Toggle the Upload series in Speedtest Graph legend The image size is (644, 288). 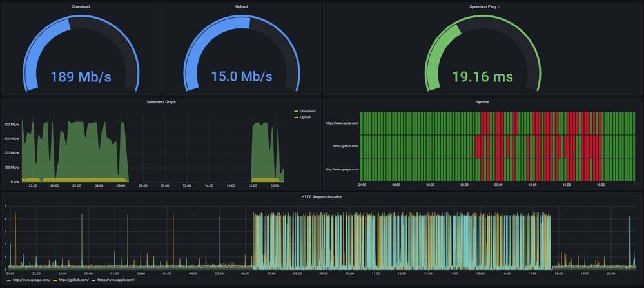[306, 118]
